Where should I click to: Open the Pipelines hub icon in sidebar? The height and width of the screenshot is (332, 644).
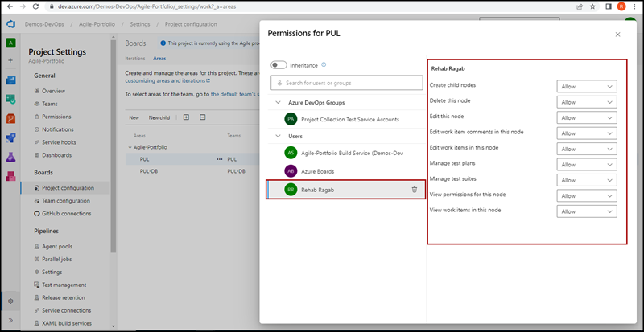10,138
